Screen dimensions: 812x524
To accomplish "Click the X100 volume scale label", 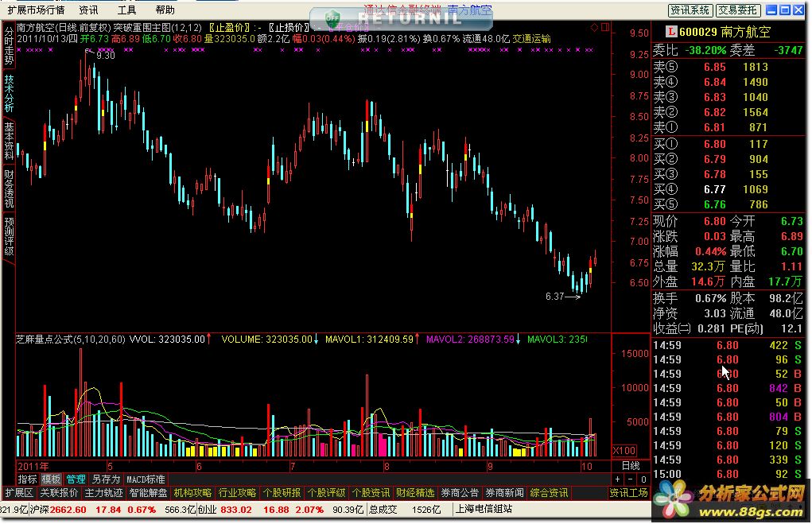I will pyautogui.click(x=624, y=451).
